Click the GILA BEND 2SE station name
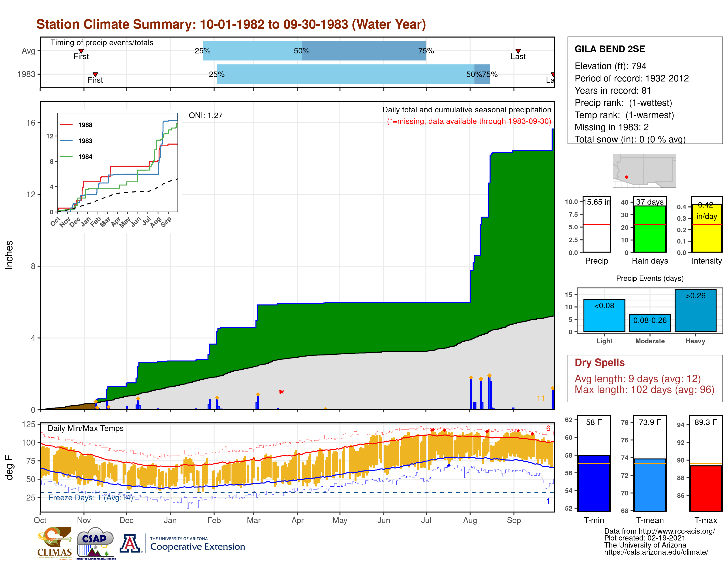Screen dimensions: 728x563 pos(610,49)
